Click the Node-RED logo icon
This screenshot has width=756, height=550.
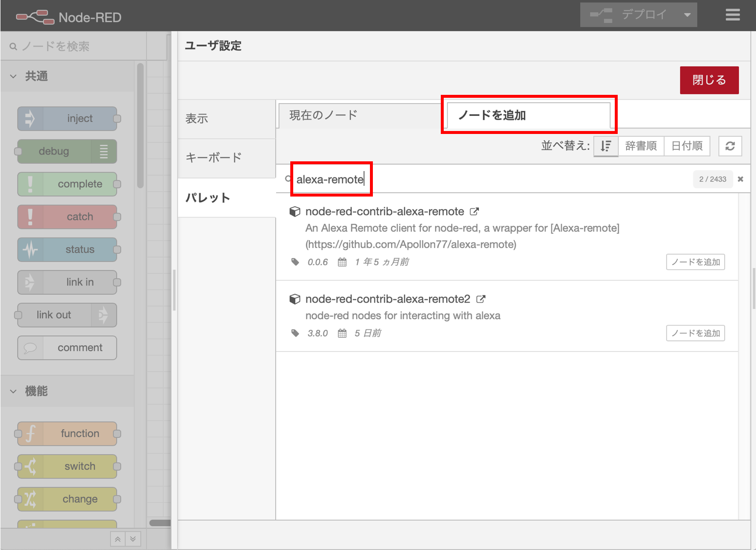[34, 15]
